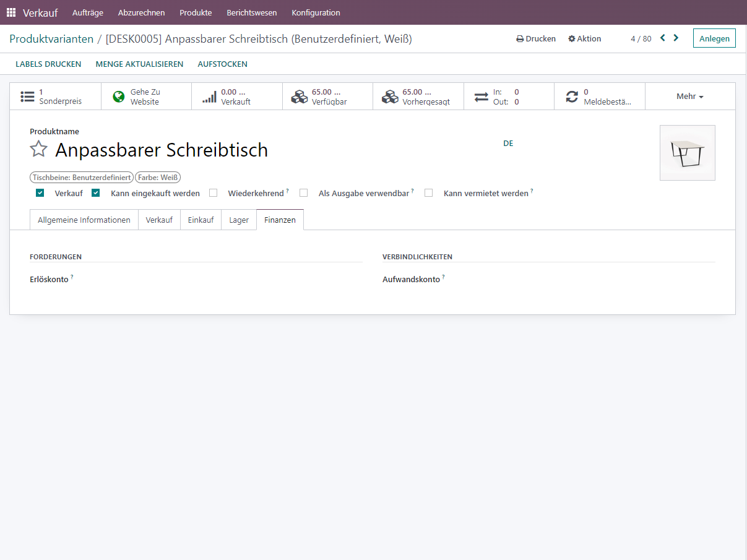Tick Kann vermietet werden checkbox
747x560 pixels.
(428, 193)
